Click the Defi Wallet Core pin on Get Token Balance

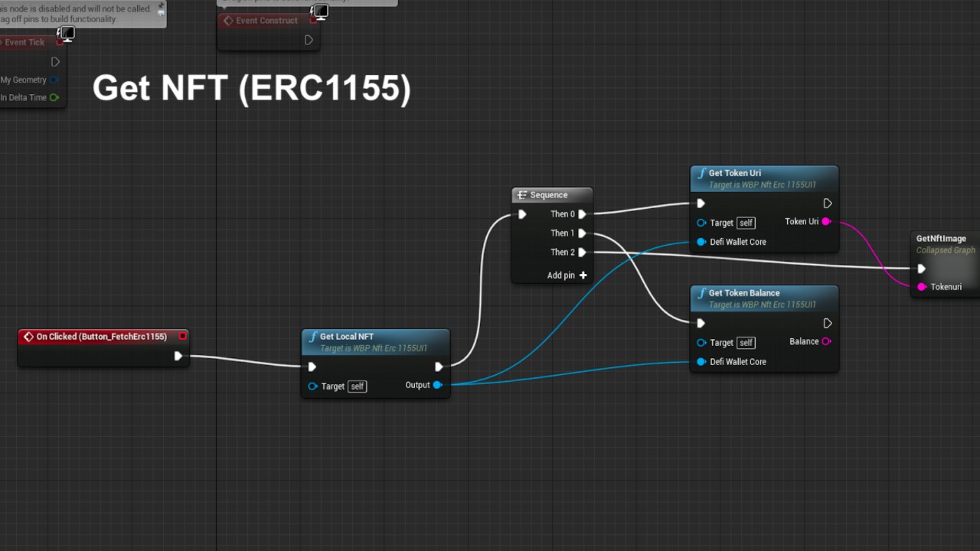701,362
